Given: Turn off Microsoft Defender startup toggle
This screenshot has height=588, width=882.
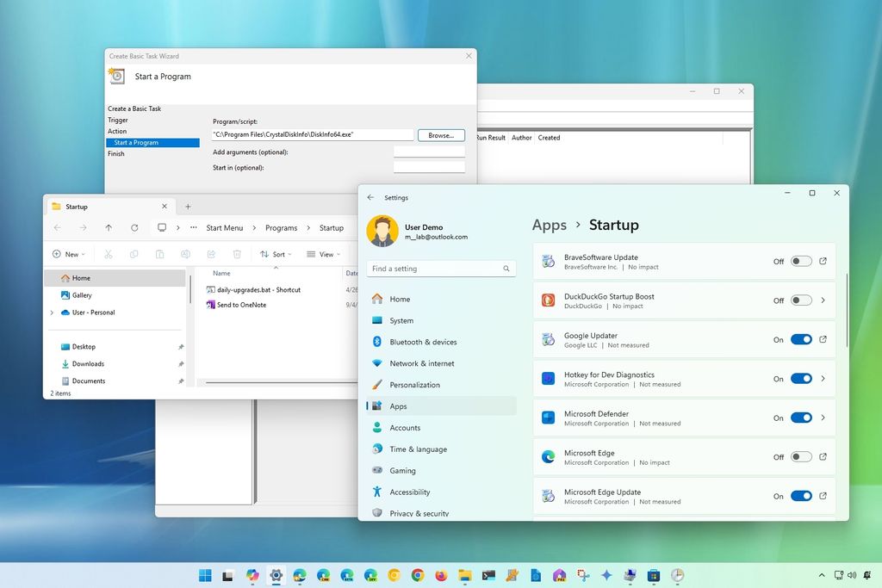Looking at the screenshot, I should coord(802,418).
